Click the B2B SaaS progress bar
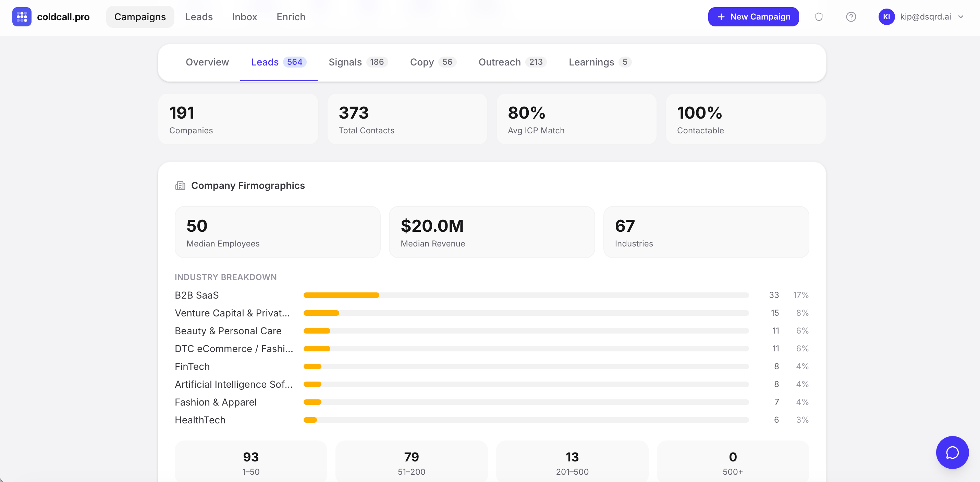980x482 pixels. point(525,295)
